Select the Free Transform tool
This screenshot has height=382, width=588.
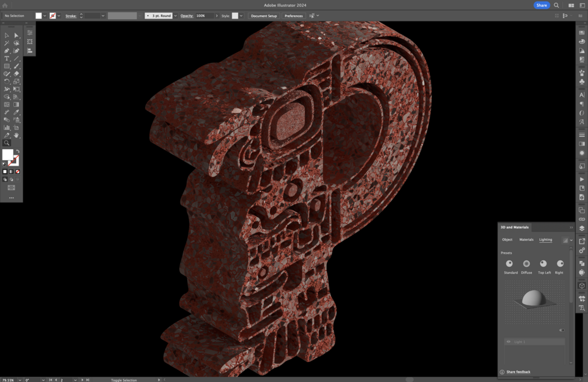pos(16,90)
